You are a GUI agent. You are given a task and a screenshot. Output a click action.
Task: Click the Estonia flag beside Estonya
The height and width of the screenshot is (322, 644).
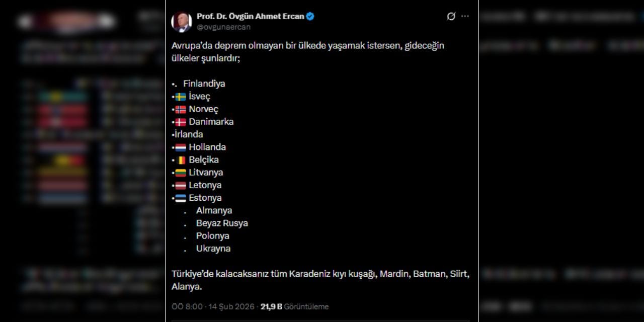[181, 198]
